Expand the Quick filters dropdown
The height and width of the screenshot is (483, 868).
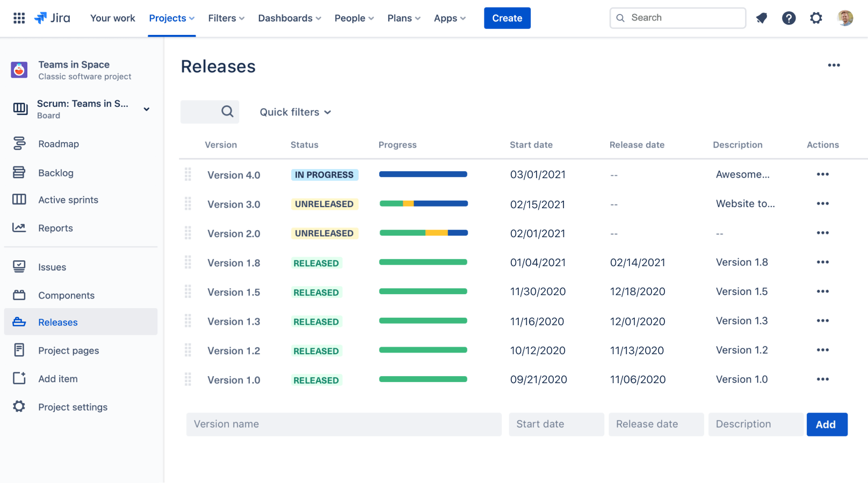(x=295, y=112)
